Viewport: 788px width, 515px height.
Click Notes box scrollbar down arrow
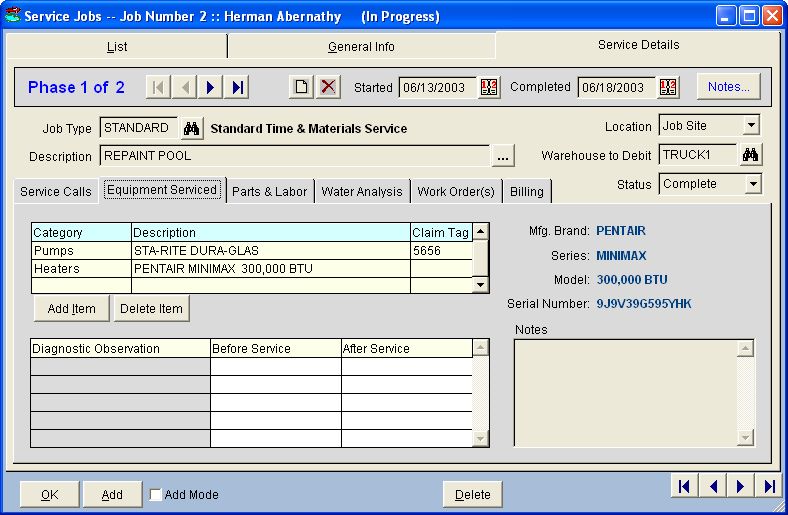tap(745, 437)
